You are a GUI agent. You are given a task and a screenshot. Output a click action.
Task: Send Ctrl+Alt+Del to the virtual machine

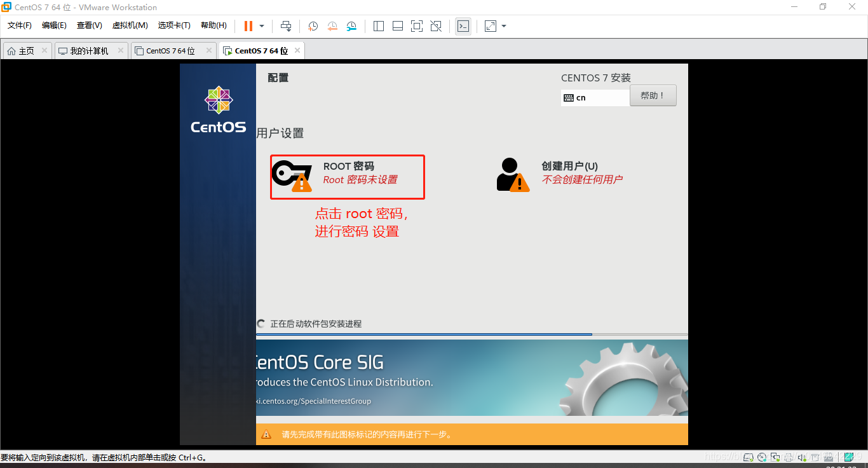point(286,26)
